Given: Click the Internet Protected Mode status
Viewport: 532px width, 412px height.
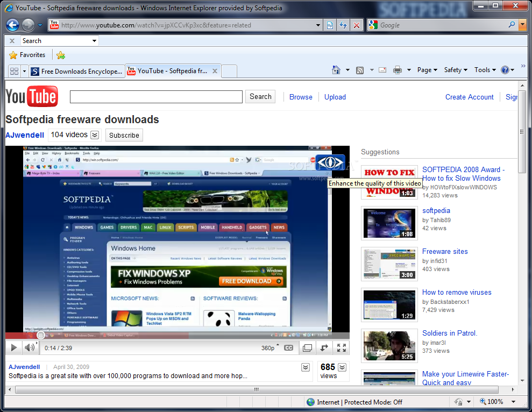Looking at the screenshot, I should click(354, 402).
